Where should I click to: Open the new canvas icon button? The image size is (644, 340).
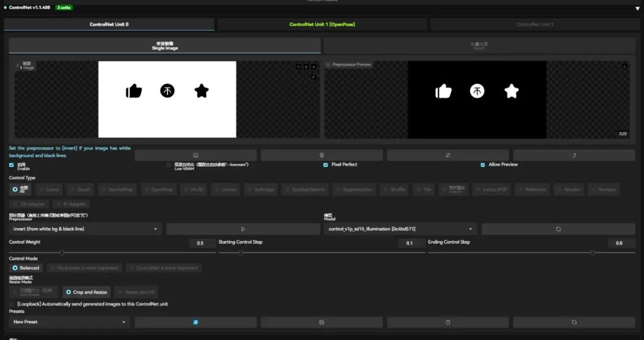196,155
